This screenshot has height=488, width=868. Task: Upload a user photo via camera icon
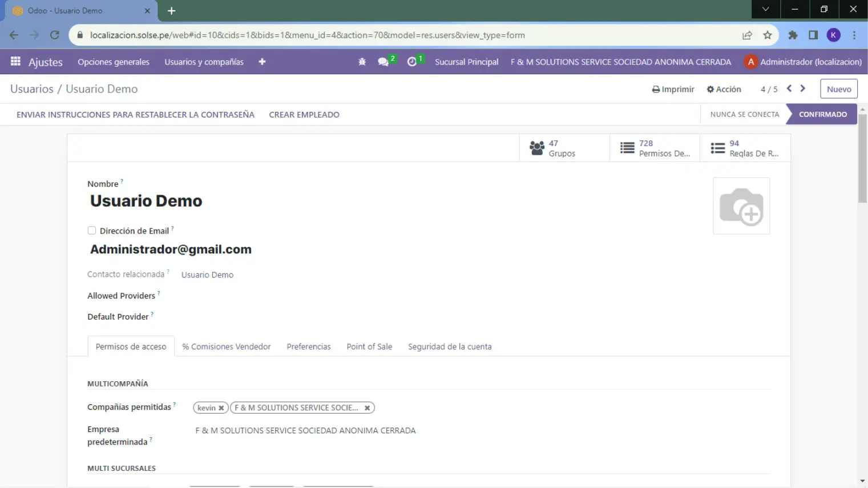pos(741,206)
